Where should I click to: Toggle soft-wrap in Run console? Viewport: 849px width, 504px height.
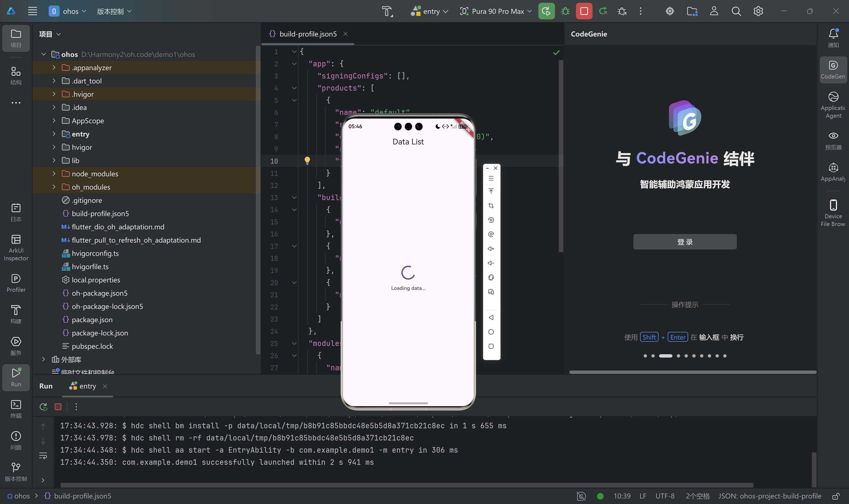[x=43, y=455]
